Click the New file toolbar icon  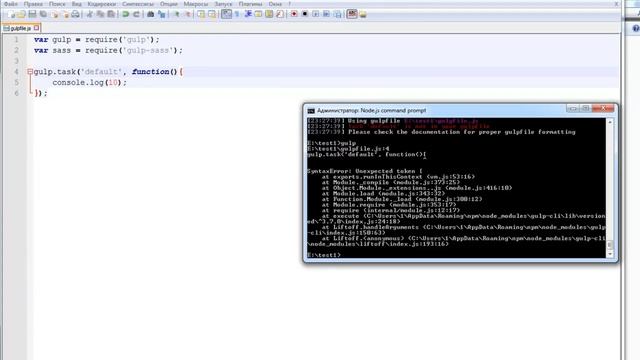point(11,14)
